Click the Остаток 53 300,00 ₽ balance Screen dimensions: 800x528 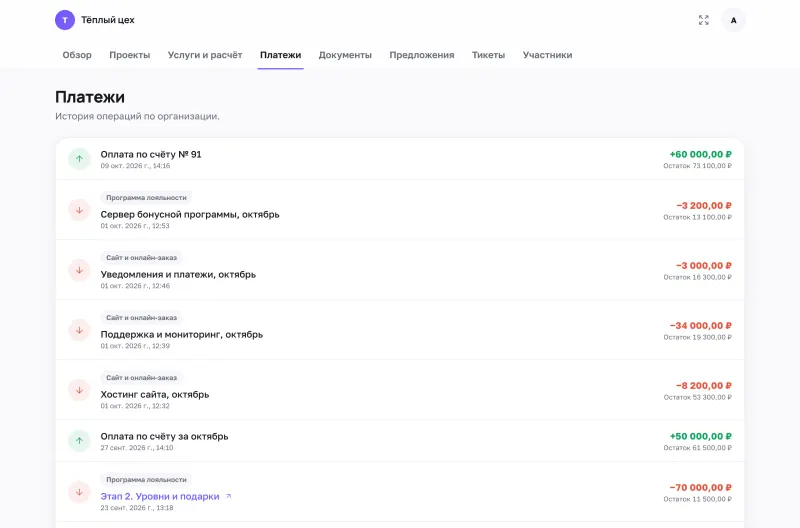click(x=697, y=397)
